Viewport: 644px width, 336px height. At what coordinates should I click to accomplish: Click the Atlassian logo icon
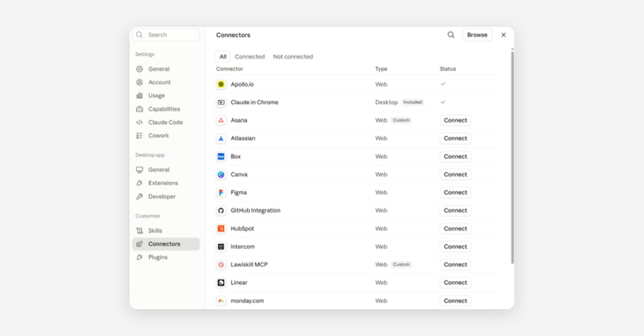221,139
